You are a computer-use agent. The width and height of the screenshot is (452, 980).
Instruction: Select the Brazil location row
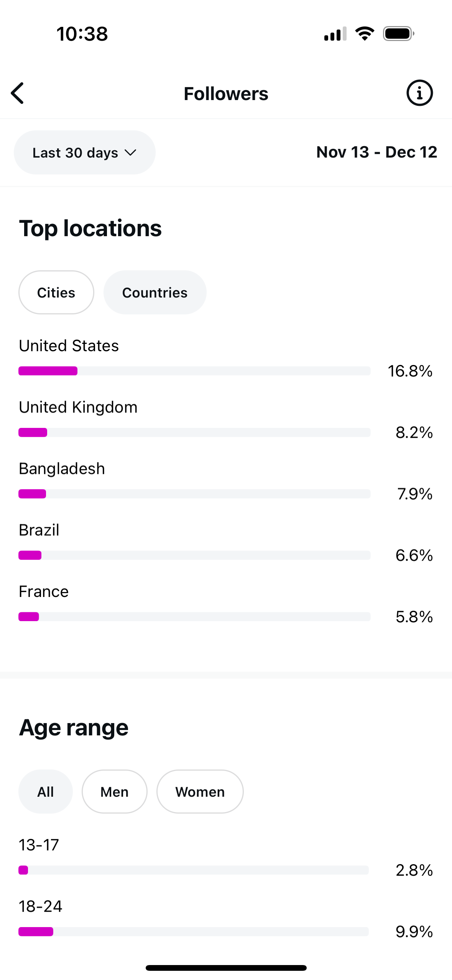226,542
